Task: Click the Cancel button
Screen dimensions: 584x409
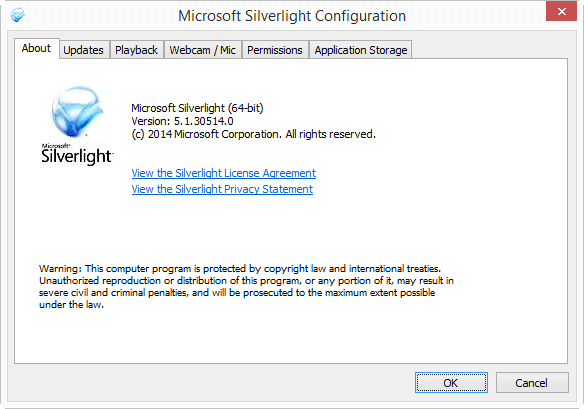Action: 532,383
